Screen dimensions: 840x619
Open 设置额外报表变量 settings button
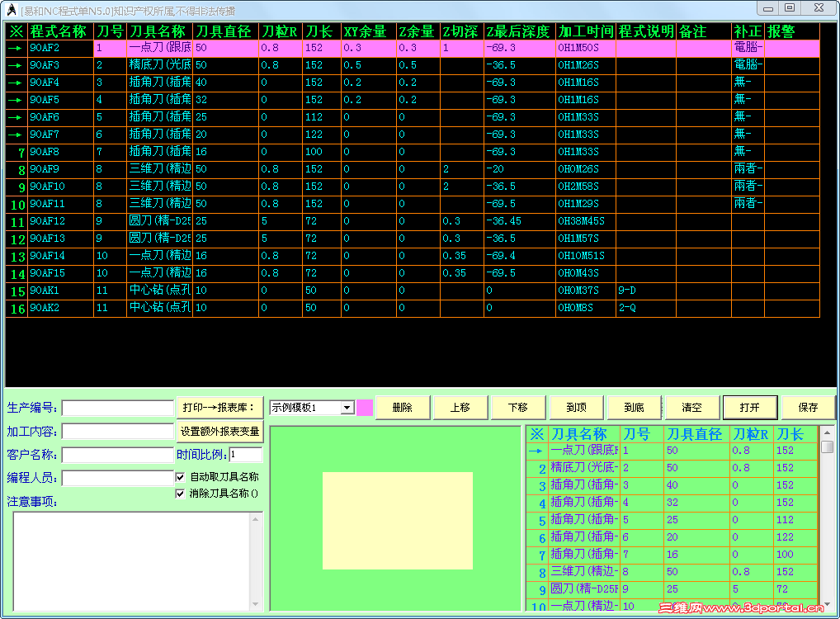(219, 432)
